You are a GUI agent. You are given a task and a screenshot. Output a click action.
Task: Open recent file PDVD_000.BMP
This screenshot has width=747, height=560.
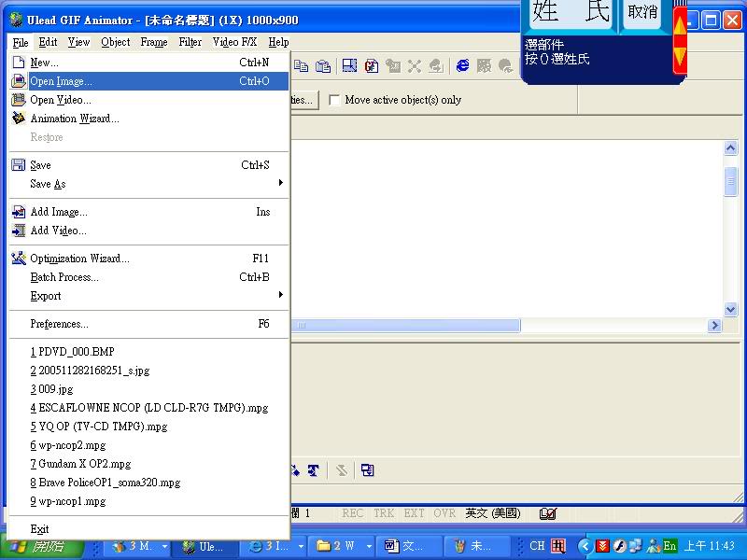pyautogui.click(x=72, y=352)
